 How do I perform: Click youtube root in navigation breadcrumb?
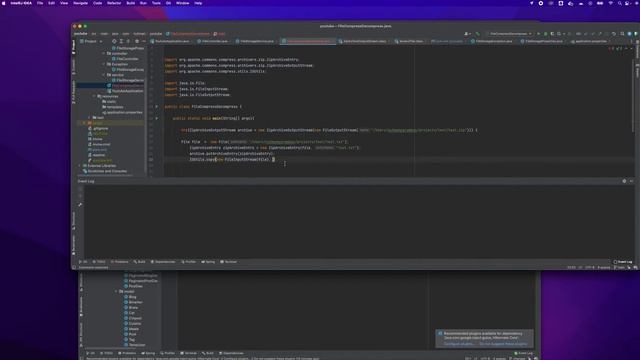click(81, 34)
